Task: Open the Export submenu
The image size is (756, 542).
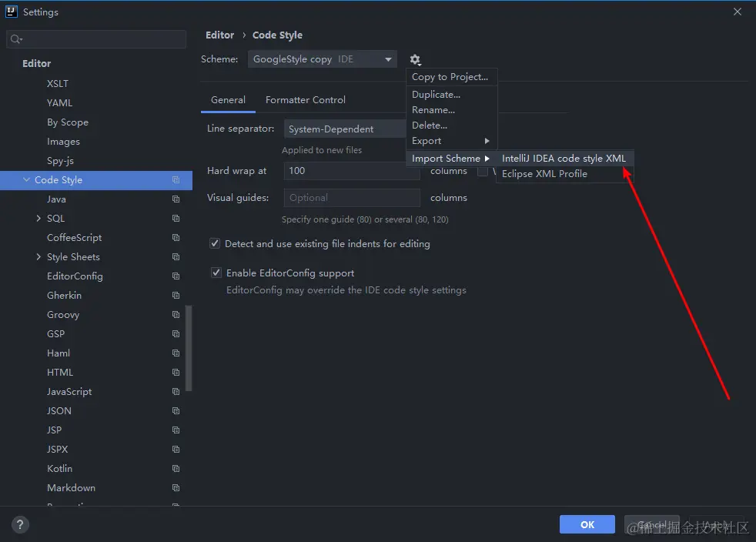Action: [451, 141]
